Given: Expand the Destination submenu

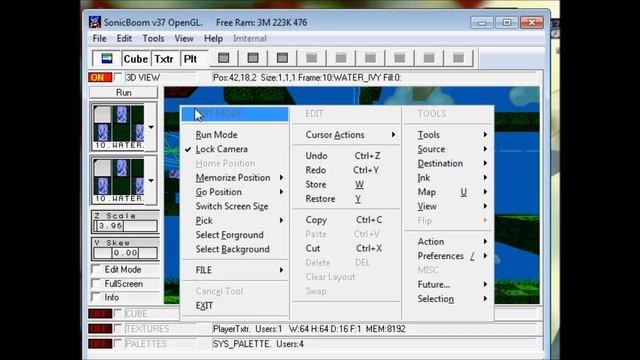Looking at the screenshot, I should 449,163.
